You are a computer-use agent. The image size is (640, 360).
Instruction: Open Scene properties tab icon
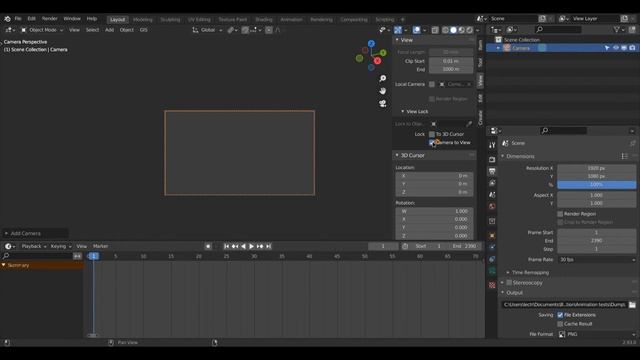click(x=492, y=195)
